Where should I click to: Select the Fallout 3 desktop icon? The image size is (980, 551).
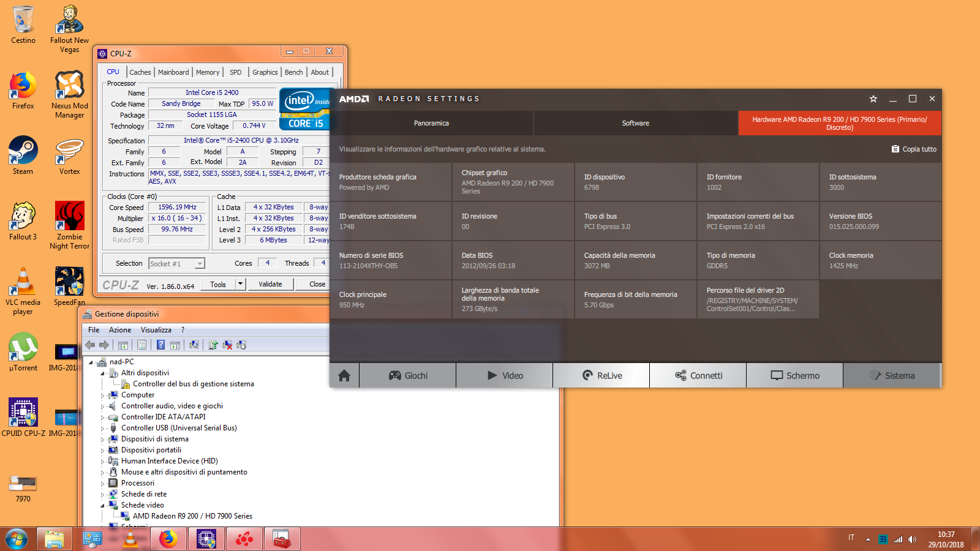point(23,222)
